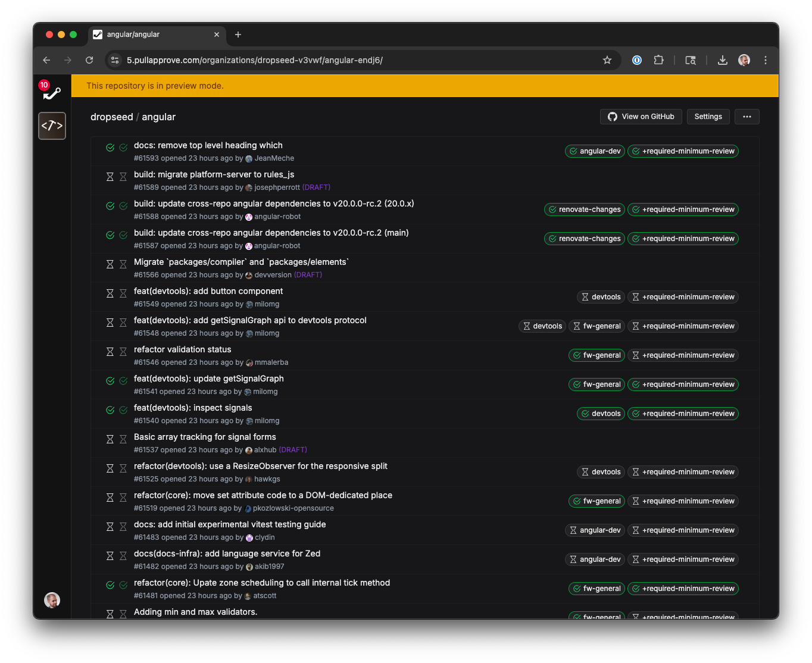Open PR update cross-repo dependencies (main)

tap(271, 233)
